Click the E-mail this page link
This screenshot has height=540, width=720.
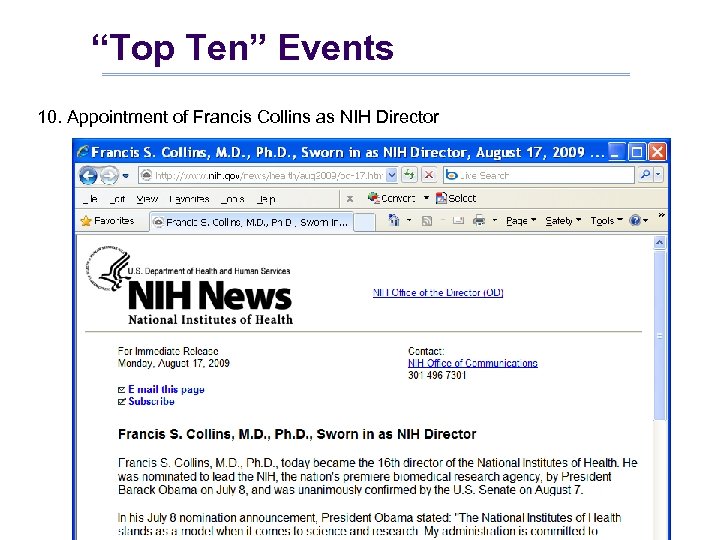pyautogui.click(x=166, y=389)
